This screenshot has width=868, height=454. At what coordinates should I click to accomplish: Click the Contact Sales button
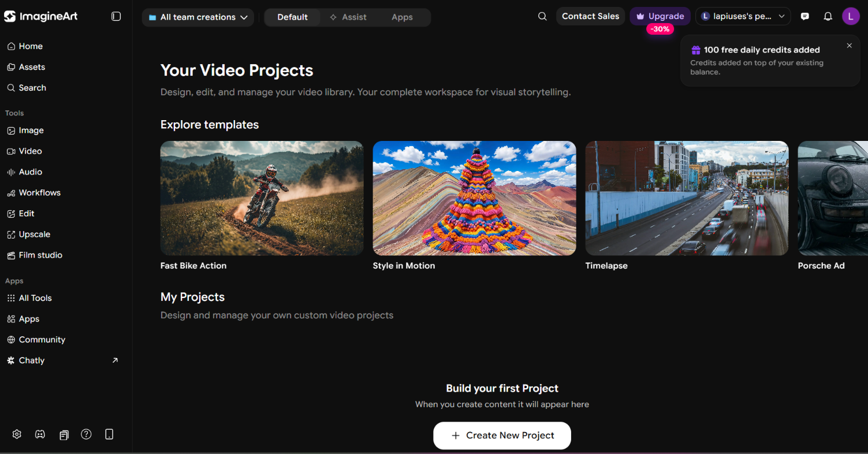(x=590, y=16)
